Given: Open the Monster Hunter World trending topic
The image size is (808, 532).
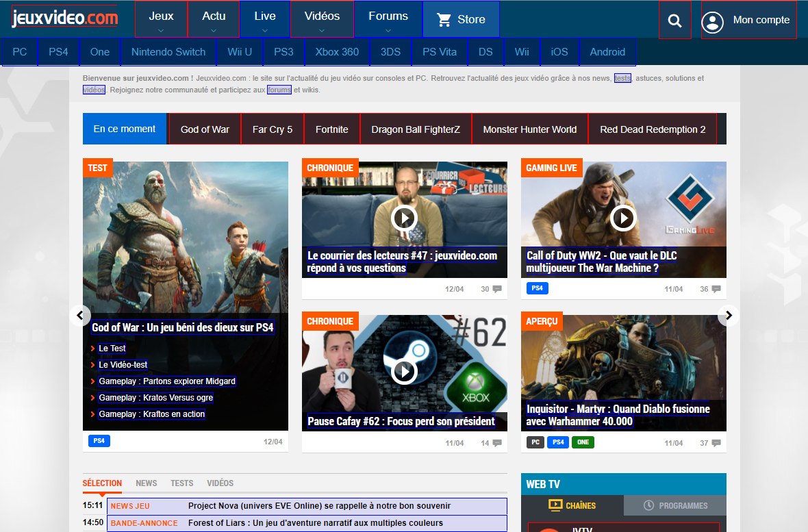Looking at the screenshot, I should [530, 129].
